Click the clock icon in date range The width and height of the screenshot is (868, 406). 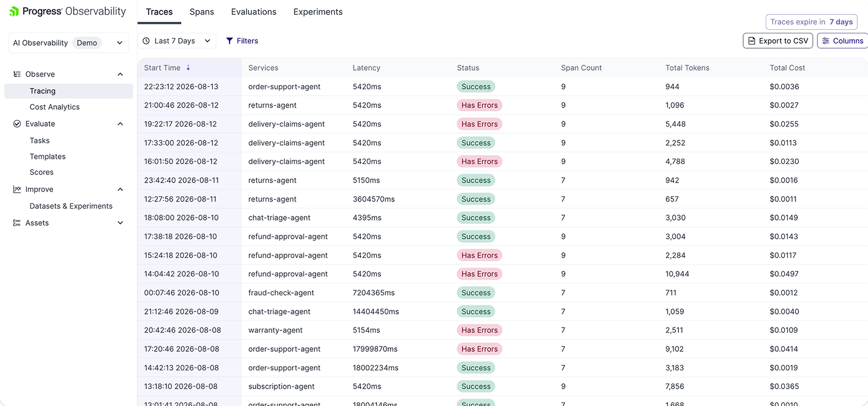[146, 41]
